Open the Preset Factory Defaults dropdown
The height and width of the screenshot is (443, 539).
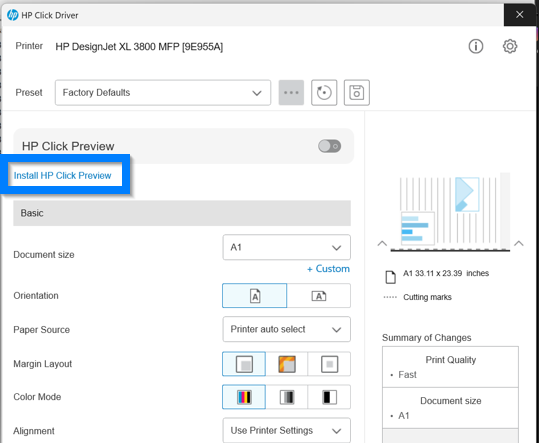pyautogui.click(x=163, y=92)
